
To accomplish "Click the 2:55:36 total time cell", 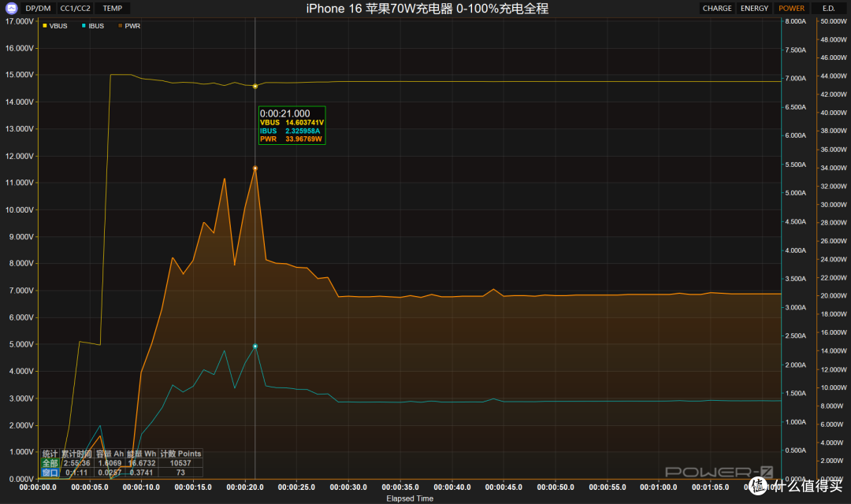I will tap(76, 463).
